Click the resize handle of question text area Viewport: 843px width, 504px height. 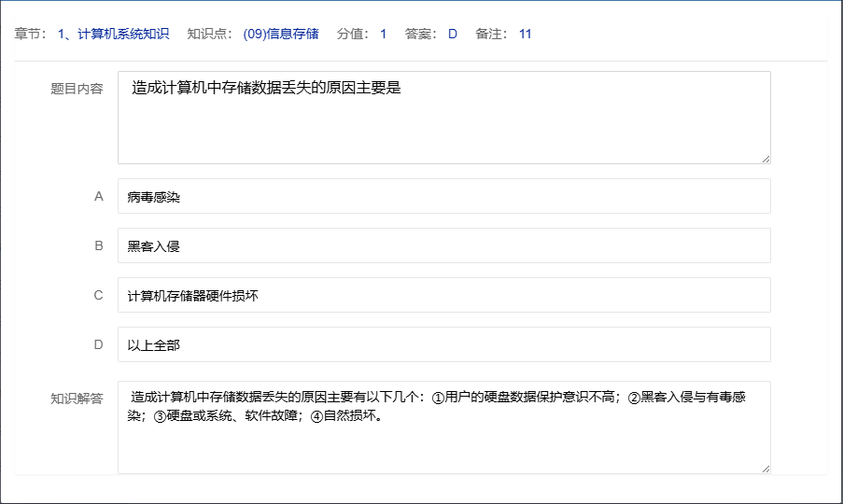766,159
